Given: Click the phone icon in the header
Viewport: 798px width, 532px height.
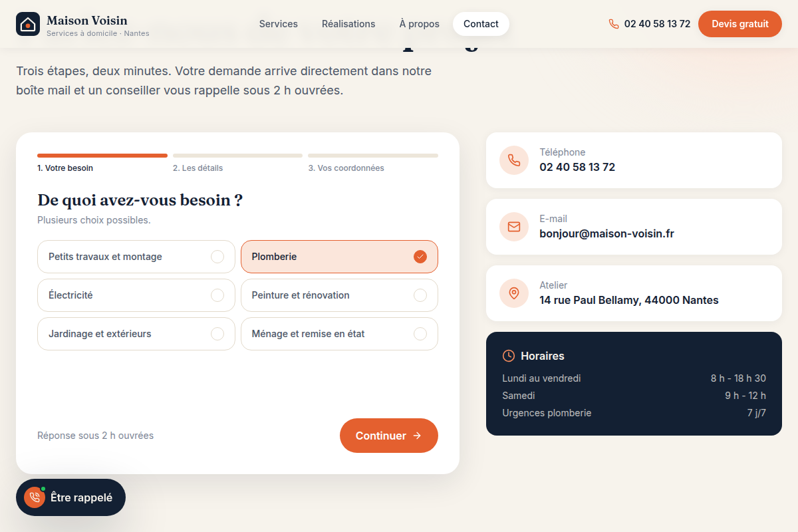Looking at the screenshot, I should click(614, 24).
